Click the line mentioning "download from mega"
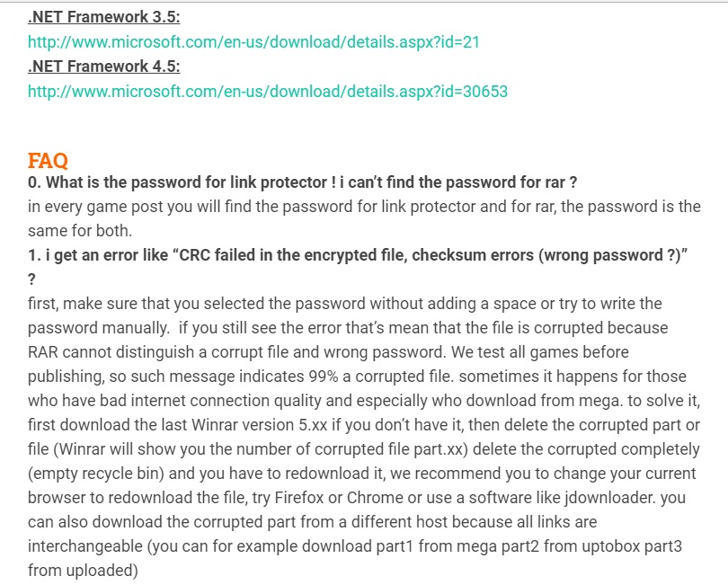 click(364, 401)
